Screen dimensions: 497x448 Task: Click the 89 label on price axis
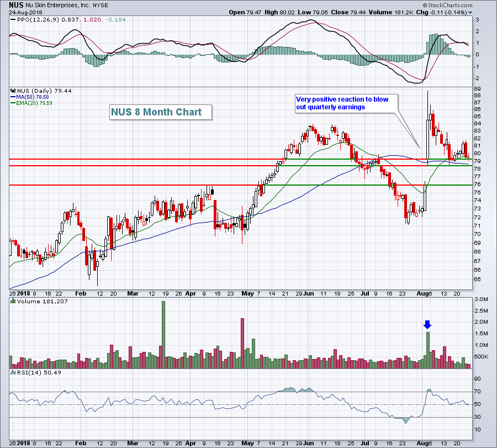[477, 89]
